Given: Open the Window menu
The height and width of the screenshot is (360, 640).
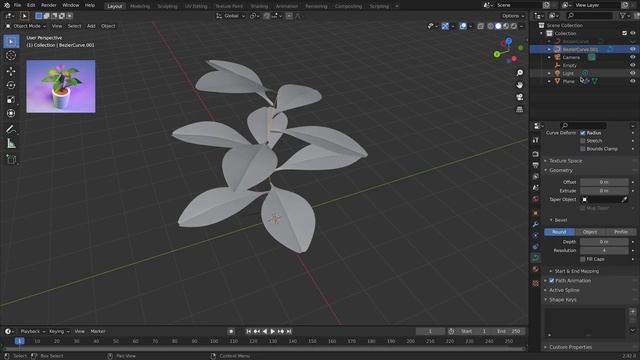Looking at the screenshot, I should pos(71,5).
